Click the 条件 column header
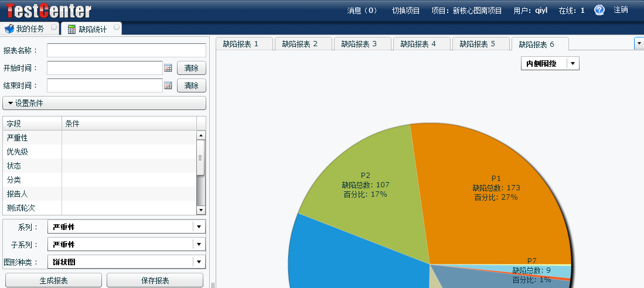Image resolution: width=644 pixels, height=288 pixels. pos(130,124)
